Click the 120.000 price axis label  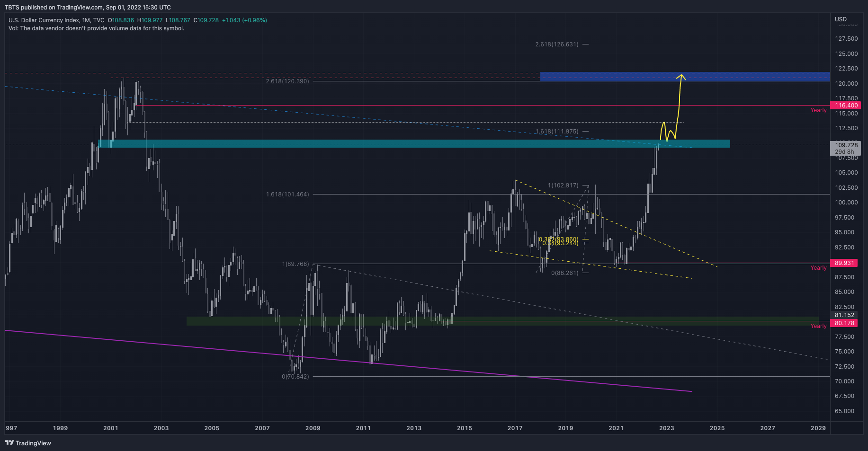point(846,84)
